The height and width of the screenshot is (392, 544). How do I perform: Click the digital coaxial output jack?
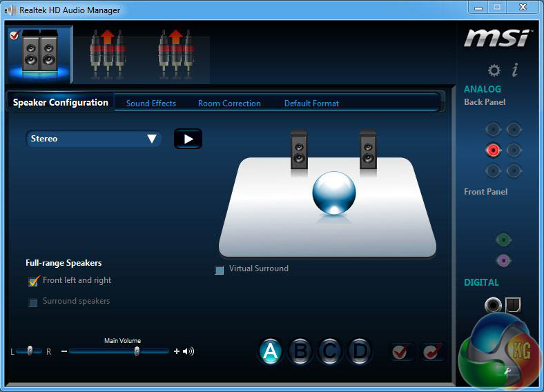click(493, 305)
